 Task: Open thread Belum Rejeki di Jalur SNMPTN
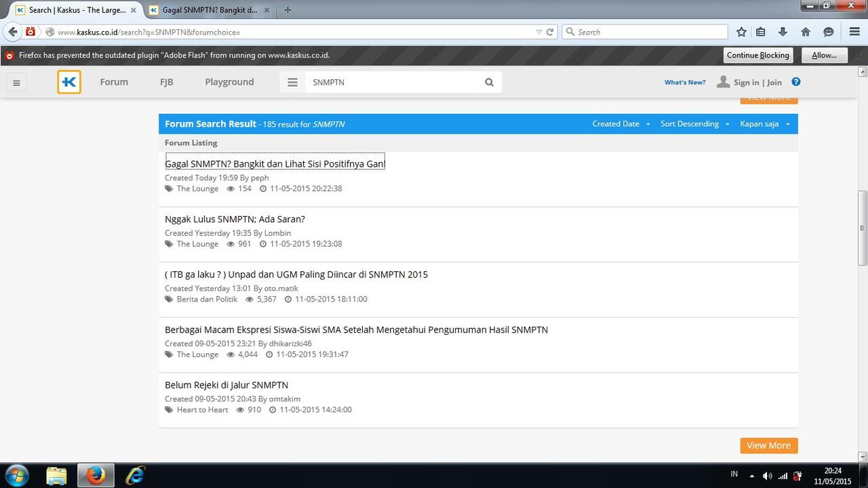point(226,385)
